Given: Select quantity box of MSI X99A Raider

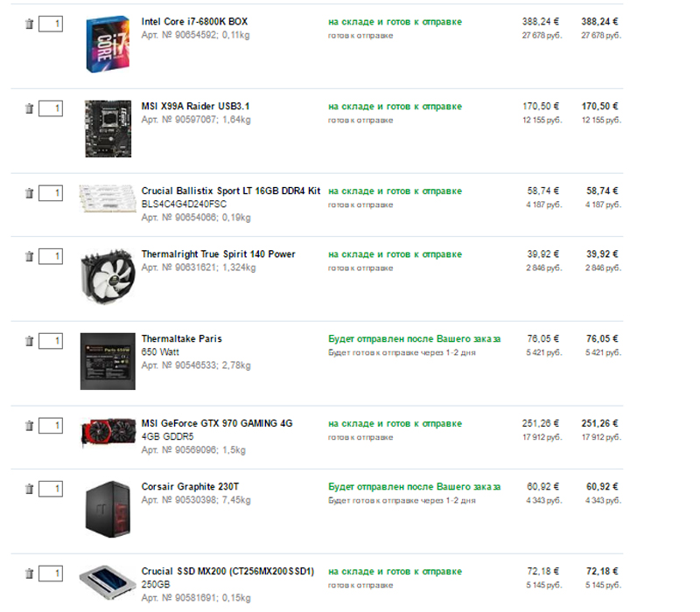Looking at the screenshot, I should click(51, 108).
